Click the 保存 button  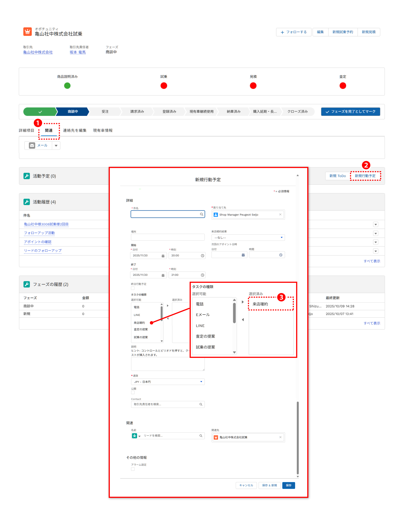tap(288, 485)
